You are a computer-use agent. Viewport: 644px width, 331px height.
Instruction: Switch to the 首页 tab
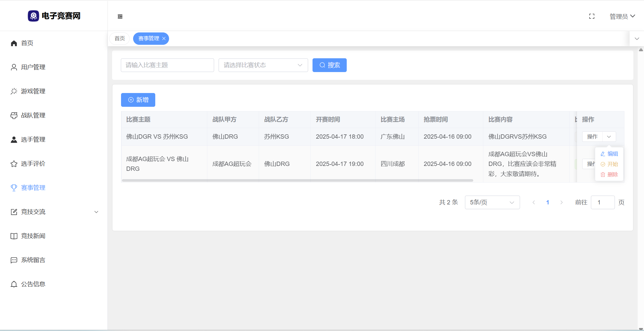pyautogui.click(x=120, y=38)
